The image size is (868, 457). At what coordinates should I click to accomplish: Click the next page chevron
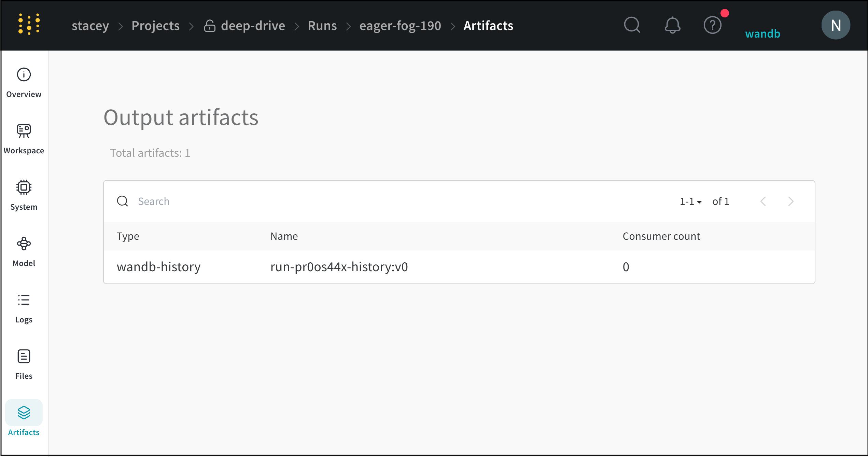(x=791, y=202)
